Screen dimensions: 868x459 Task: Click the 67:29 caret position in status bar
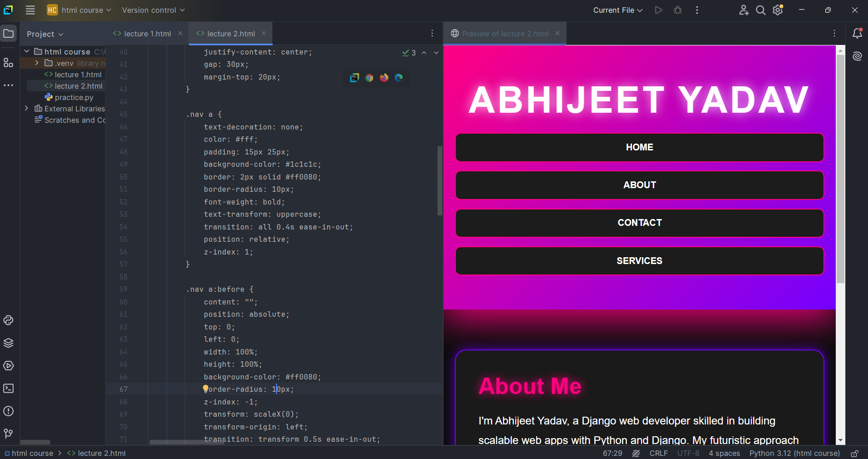[612, 453]
